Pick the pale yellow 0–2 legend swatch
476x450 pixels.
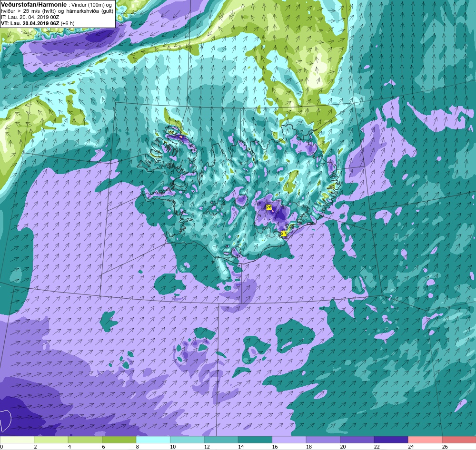[17, 440]
